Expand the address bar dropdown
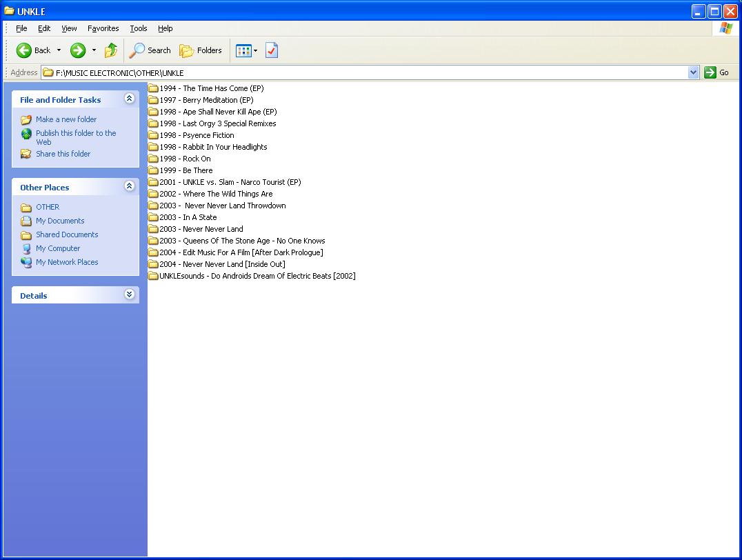Image resolution: width=742 pixels, height=560 pixels. click(x=693, y=72)
